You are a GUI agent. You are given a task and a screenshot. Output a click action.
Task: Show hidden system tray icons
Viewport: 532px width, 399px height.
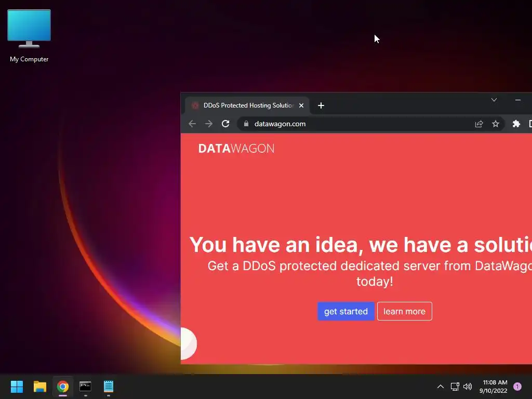441,387
